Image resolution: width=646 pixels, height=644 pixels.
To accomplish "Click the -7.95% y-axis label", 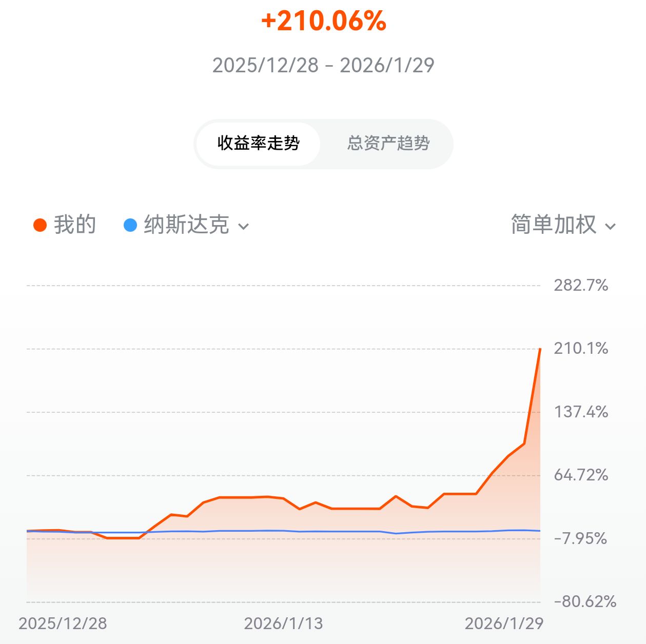I will [580, 538].
